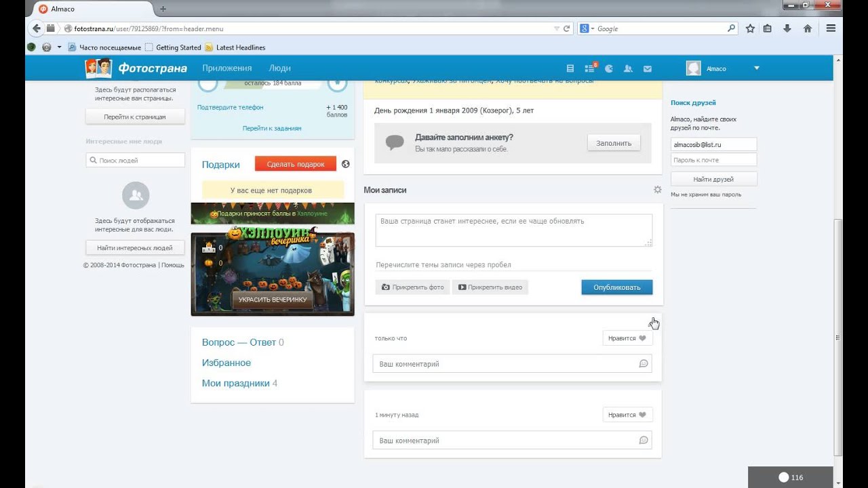
Task: Open the Firefox hamburger menu
Action: (x=831, y=28)
